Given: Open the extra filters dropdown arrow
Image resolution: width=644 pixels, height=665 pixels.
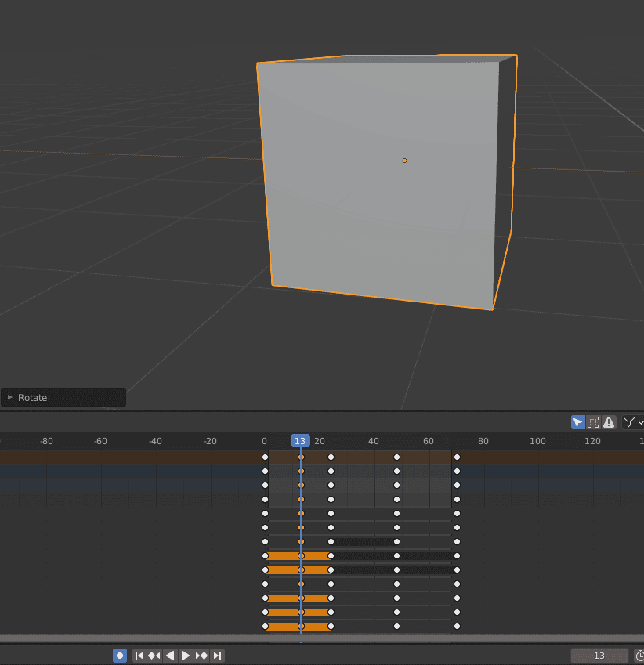Looking at the screenshot, I should tap(641, 422).
